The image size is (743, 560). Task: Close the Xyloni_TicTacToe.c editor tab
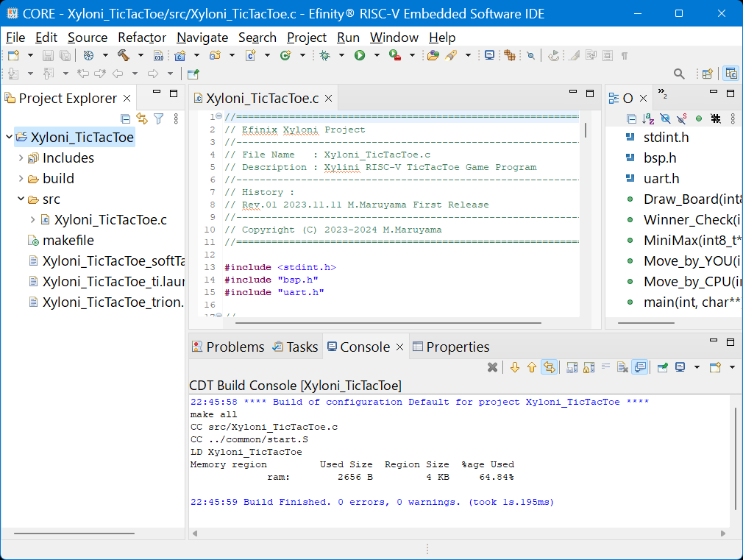click(x=328, y=99)
